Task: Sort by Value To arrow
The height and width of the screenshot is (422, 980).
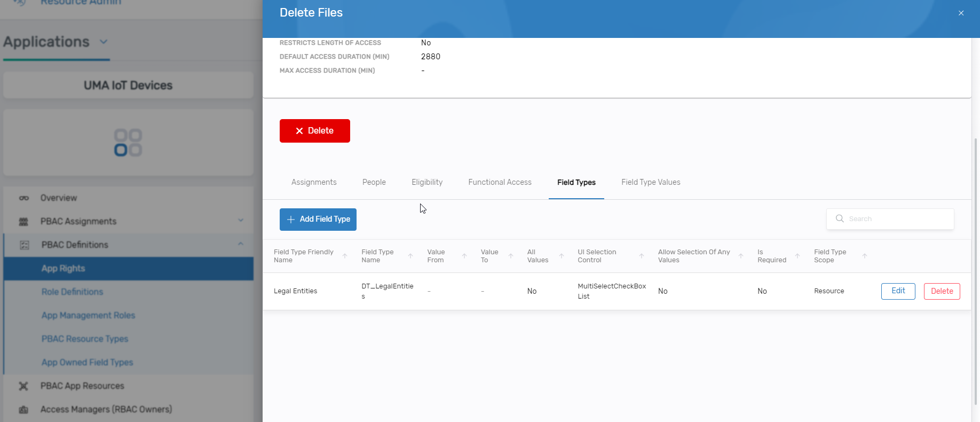Action: pyautogui.click(x=511, y=256)
